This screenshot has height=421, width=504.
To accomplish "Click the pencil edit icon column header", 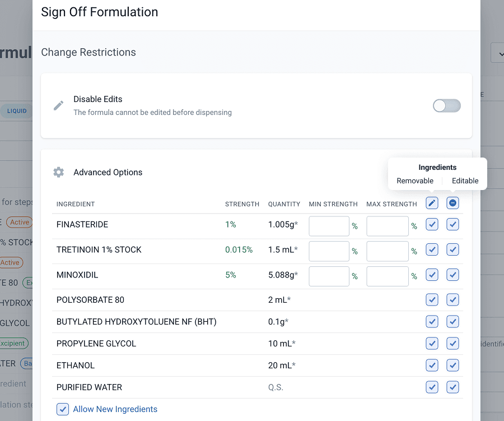I will 432,203.
